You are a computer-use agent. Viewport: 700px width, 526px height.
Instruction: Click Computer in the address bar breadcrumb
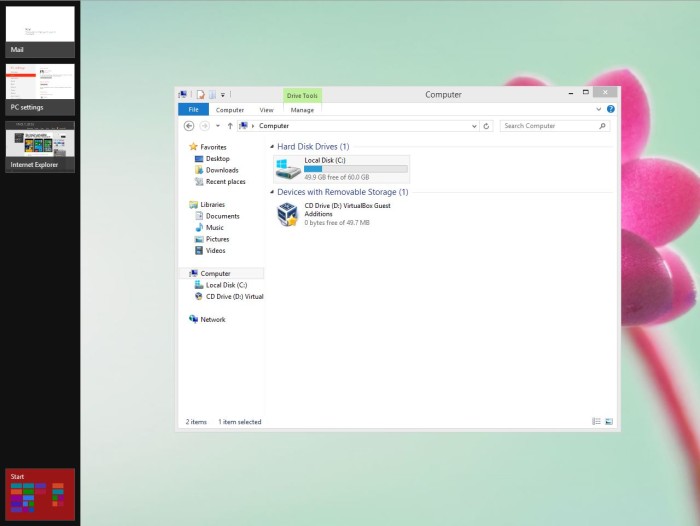click(x=274, y=126)
